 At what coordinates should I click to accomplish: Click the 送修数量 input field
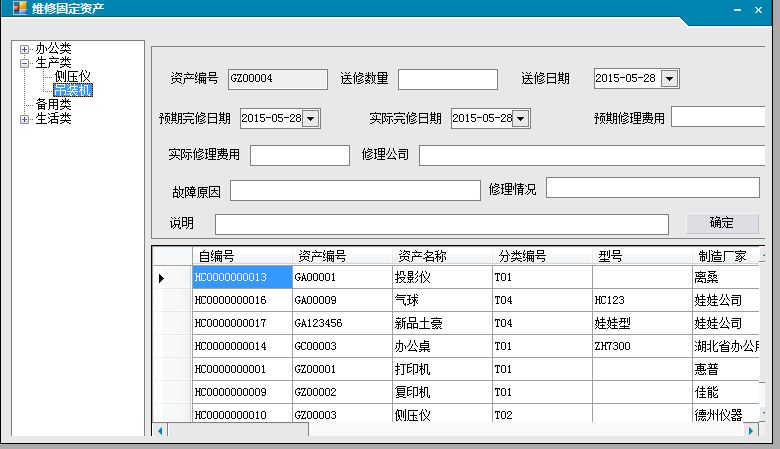[447, 79]
